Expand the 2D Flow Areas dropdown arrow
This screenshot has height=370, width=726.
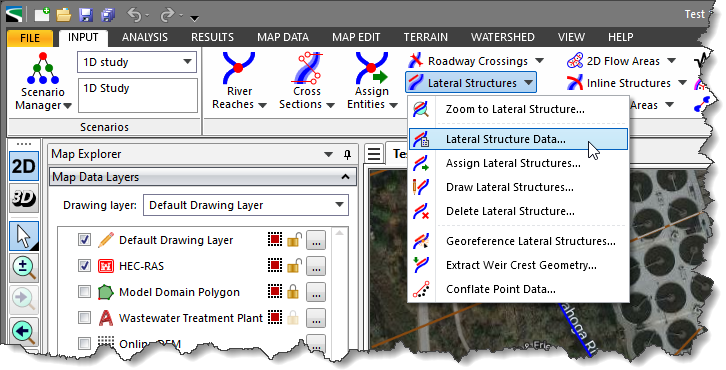pos(671,61)
